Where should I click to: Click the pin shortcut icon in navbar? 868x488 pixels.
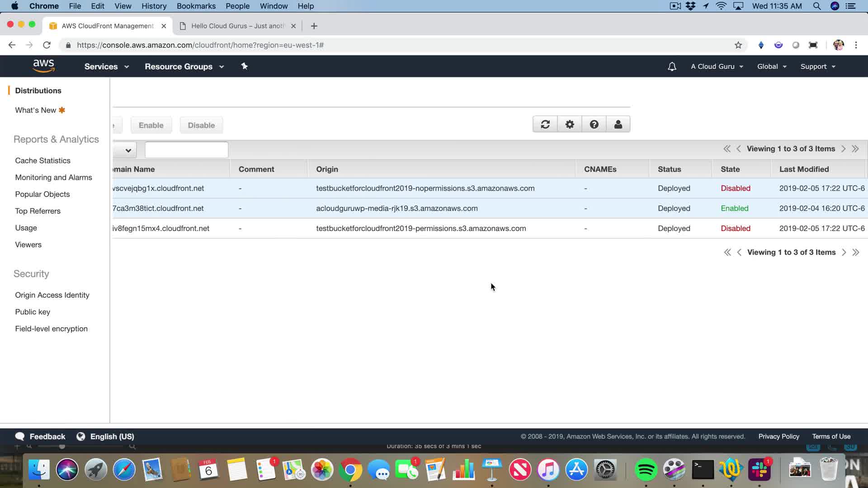244,66
